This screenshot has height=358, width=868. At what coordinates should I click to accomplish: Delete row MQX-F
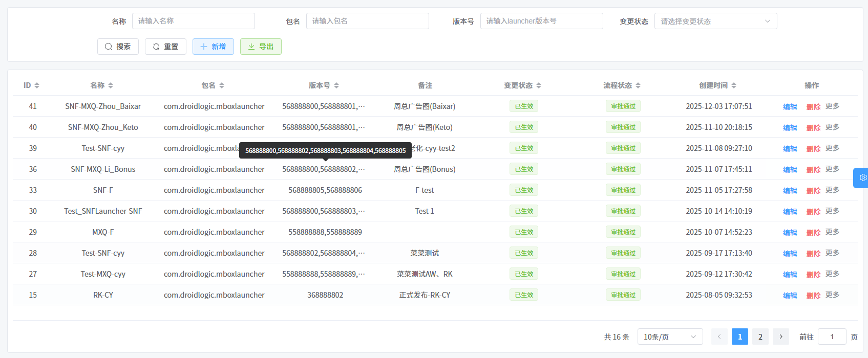click(814, 233)
